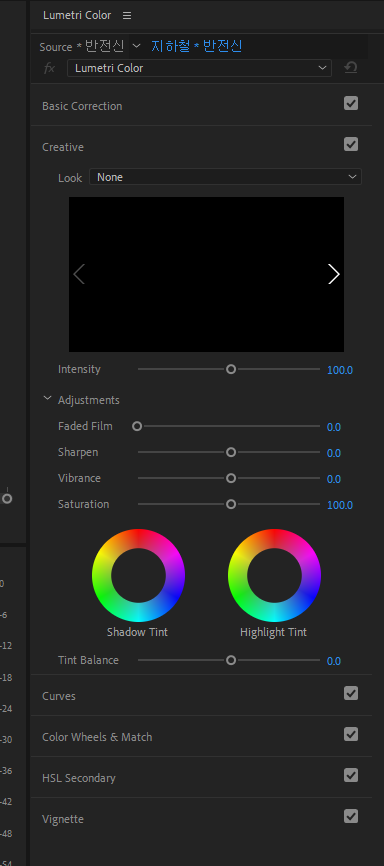Click the Intensity label
The image size is (384, 866).
click(79, 369)
